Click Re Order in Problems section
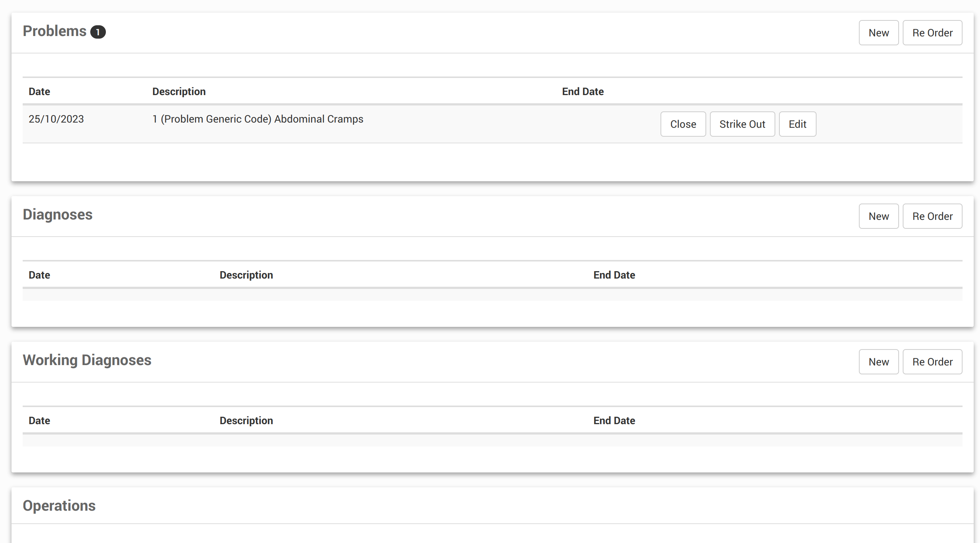 coord(932,33)
